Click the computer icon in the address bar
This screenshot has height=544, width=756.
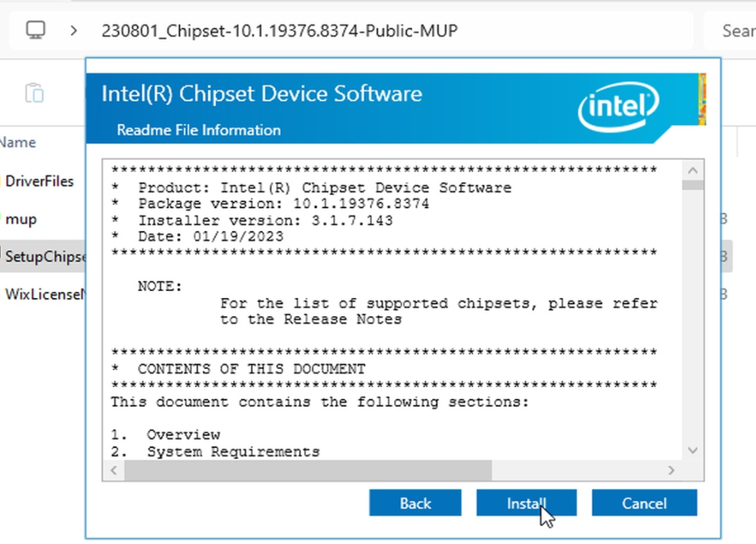pyautogui.click(x=35, y=30)
